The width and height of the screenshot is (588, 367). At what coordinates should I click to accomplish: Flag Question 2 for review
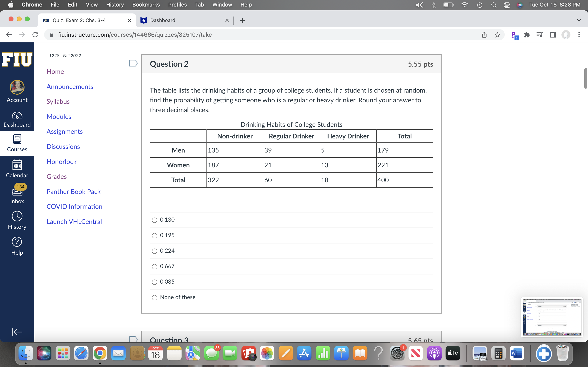tap(133, 63)
